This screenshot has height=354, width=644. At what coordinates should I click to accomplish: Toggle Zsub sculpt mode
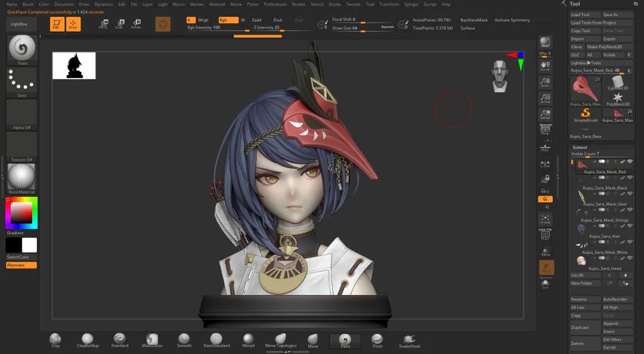(x=278, y=20)
